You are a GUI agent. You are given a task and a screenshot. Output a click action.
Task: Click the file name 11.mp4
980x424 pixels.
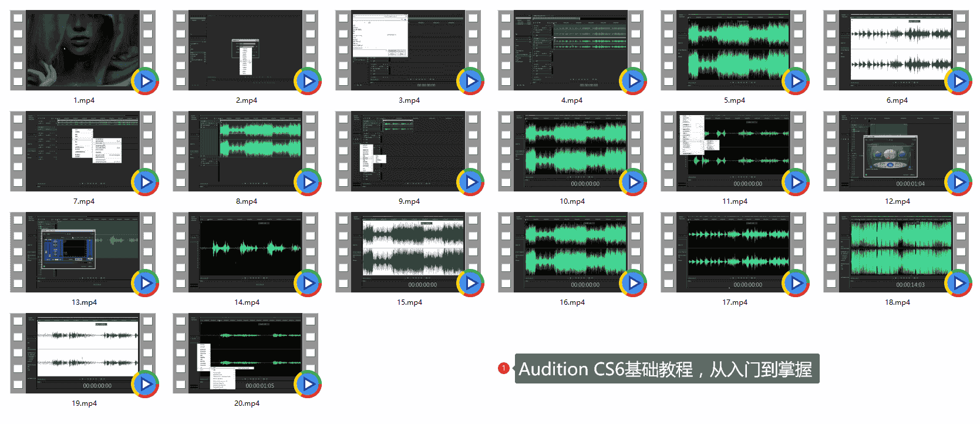point(735,201)
